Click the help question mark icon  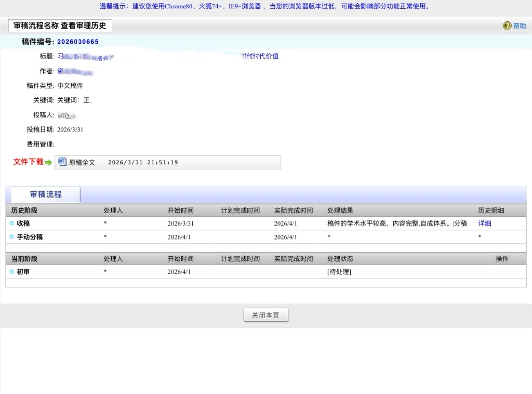[507, 26]
